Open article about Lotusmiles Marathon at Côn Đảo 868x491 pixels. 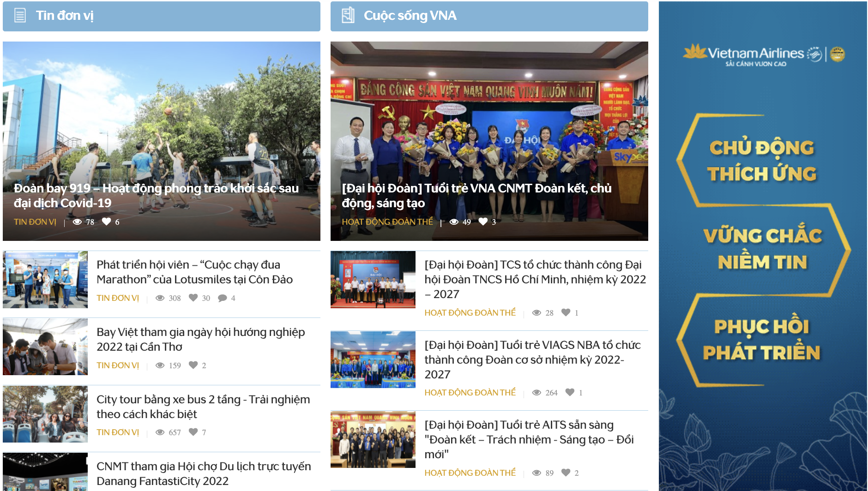pos(194,272)
